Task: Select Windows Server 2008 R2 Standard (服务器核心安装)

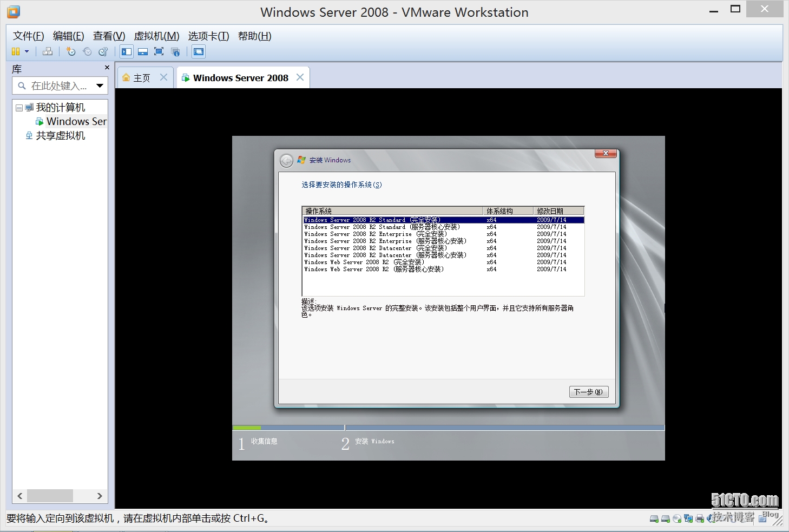Action: 443,227
